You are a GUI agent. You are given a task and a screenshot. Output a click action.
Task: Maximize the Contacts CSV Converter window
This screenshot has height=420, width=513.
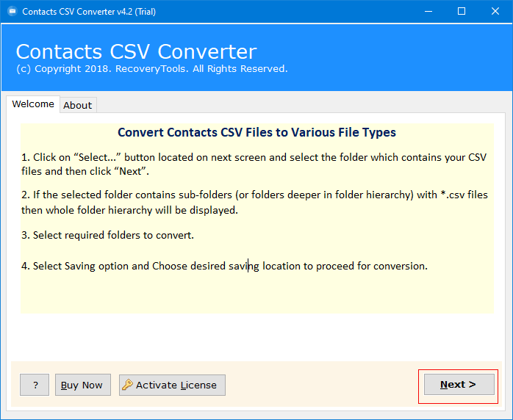pos(461,11)
